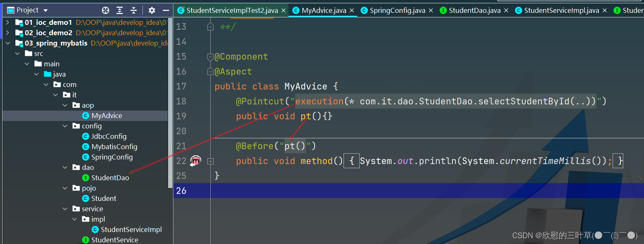Collapse the aop package
This screenshot has width=644, height=244.
(65, 105)
